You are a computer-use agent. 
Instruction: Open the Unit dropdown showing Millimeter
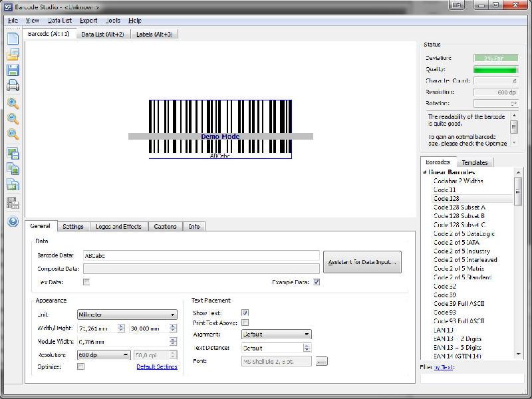127,315
